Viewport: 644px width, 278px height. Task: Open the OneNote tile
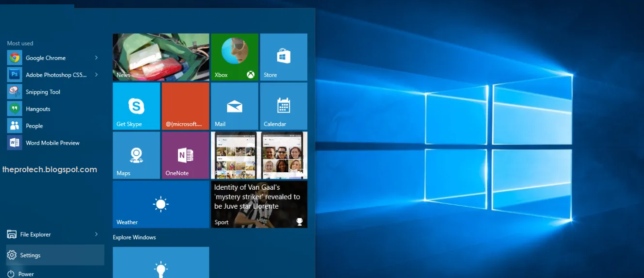tap(186, 155)
